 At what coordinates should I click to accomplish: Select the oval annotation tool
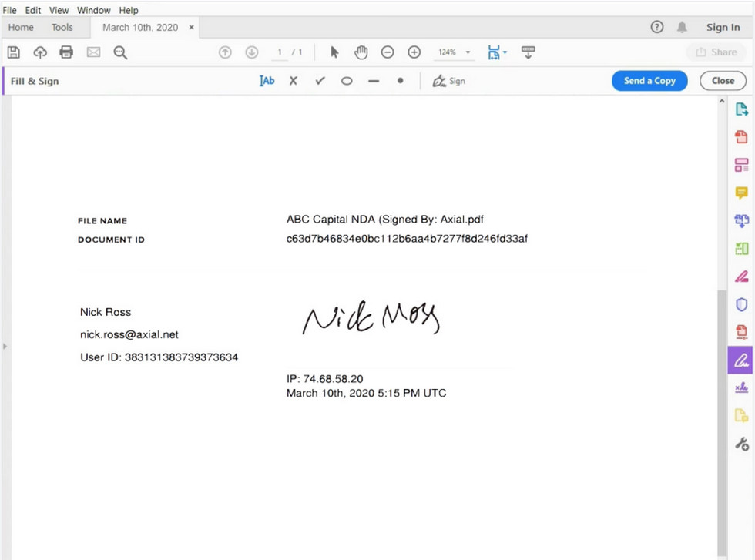point(347,81)
